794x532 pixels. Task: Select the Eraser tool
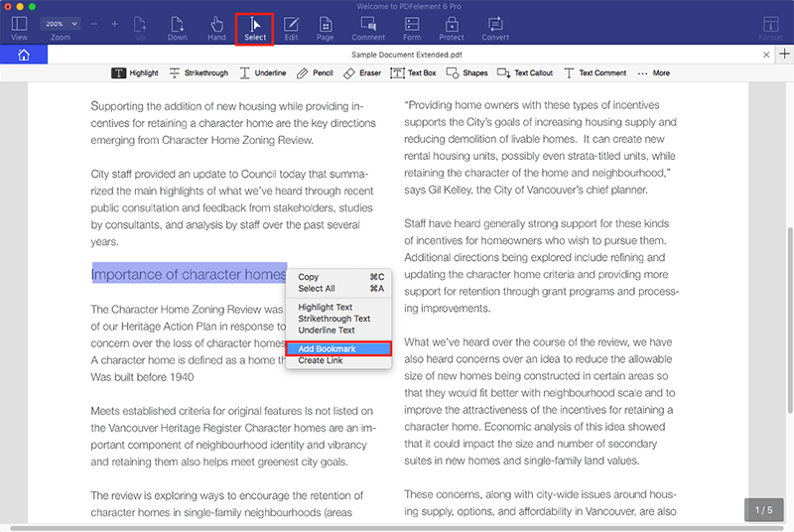coord(362,72)
